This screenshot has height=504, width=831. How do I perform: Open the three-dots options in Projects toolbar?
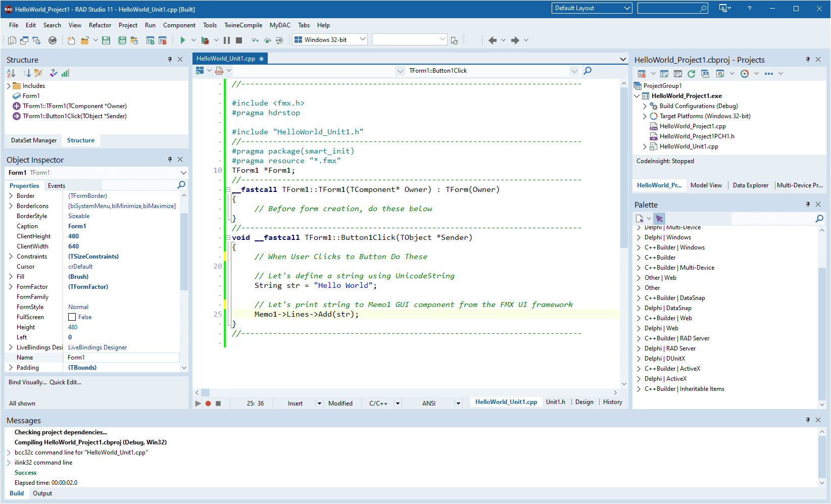click(x=769, y=74)
